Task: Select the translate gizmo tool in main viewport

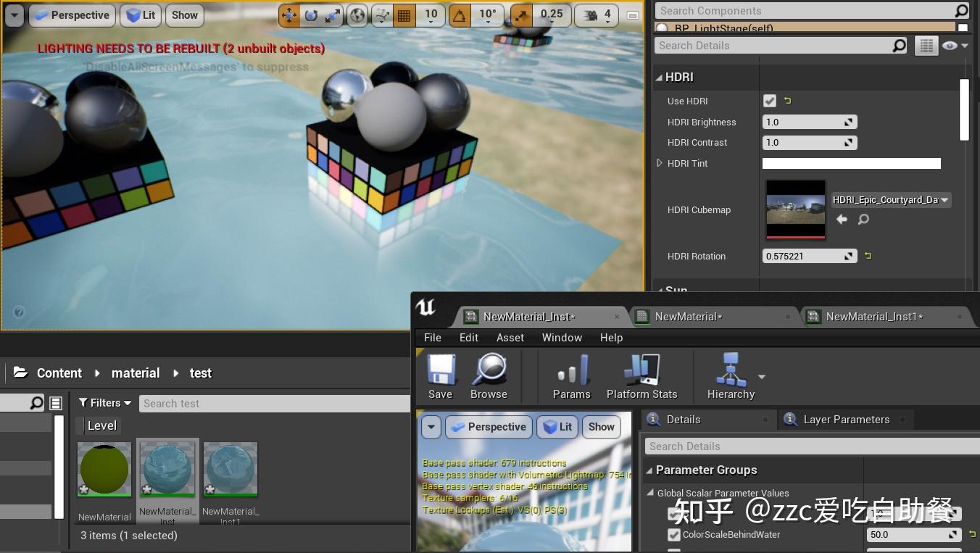Action: point(289,15)
